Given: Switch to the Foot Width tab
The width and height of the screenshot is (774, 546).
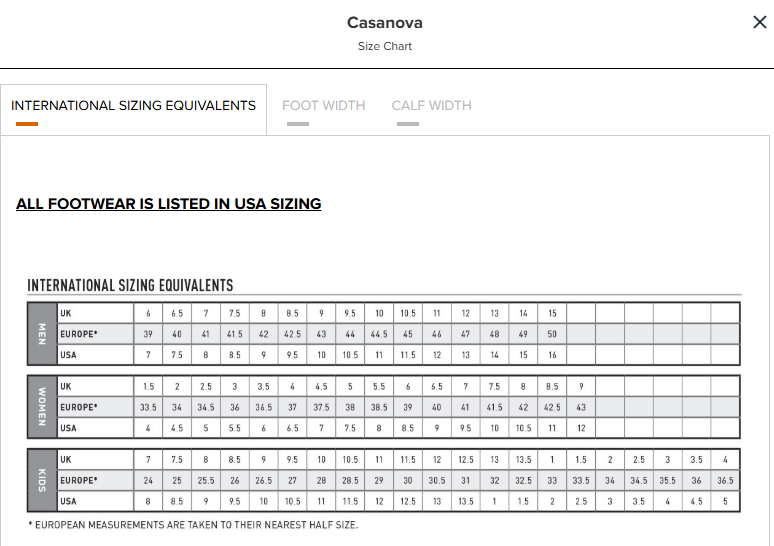Looking at the screenshot, I should [x=323, y=106].
